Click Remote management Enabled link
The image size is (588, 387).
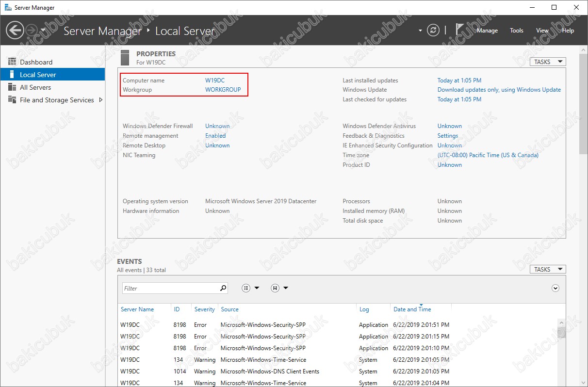tap(215, 136)
